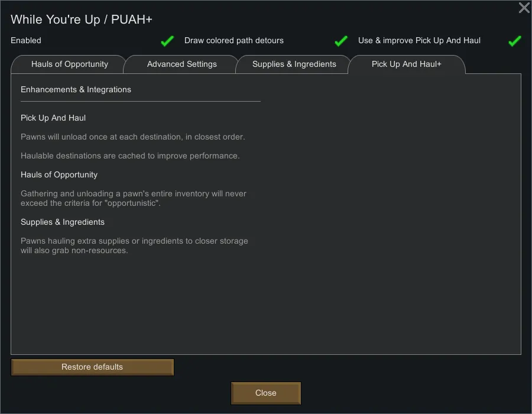Disable the Draw colored path detours checkmark
Image resolution: width=532 pixels, height=414 pixels.
point(340,41)
